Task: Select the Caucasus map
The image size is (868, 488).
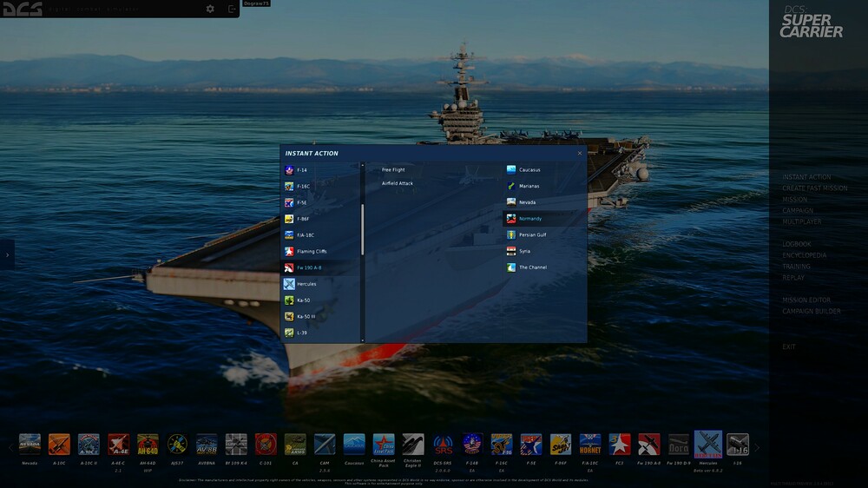Action: 544,170
